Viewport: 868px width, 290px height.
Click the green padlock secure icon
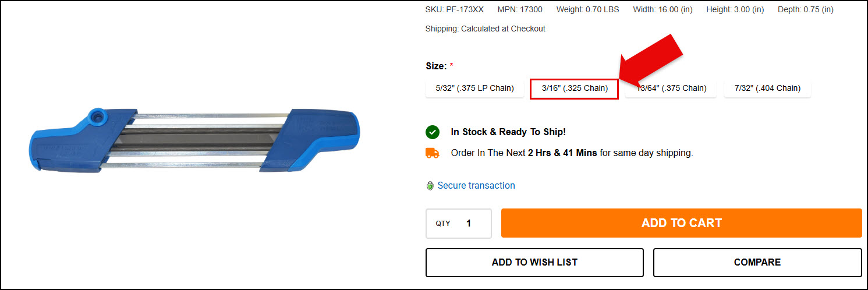[430, 186]
